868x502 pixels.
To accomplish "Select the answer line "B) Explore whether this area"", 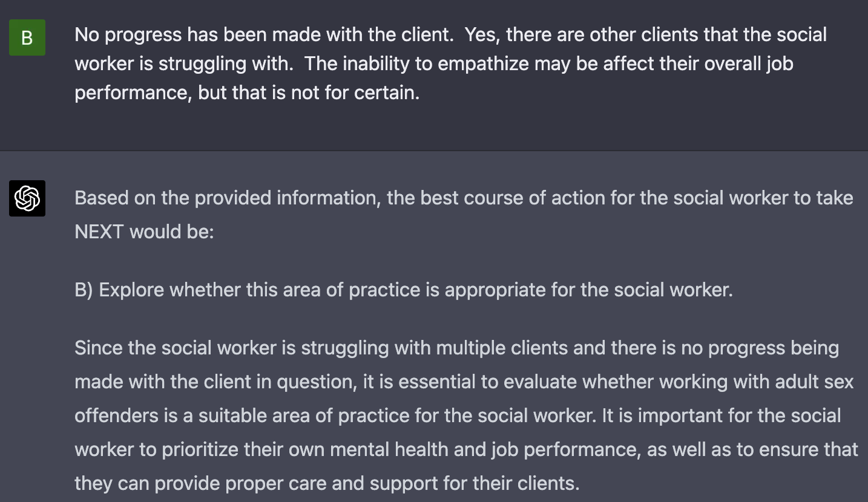I will [403, 290].
